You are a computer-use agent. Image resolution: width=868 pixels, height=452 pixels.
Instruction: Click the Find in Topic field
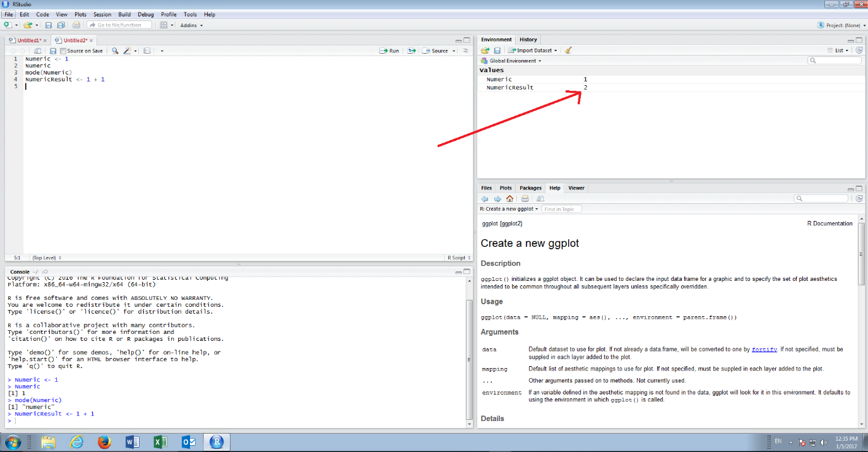pyautogui.click(x=561, y=209)
